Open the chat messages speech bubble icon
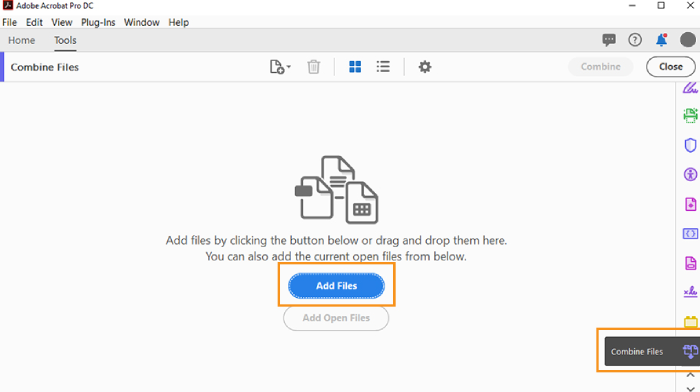700x392 pixels. tap(609, 40)
